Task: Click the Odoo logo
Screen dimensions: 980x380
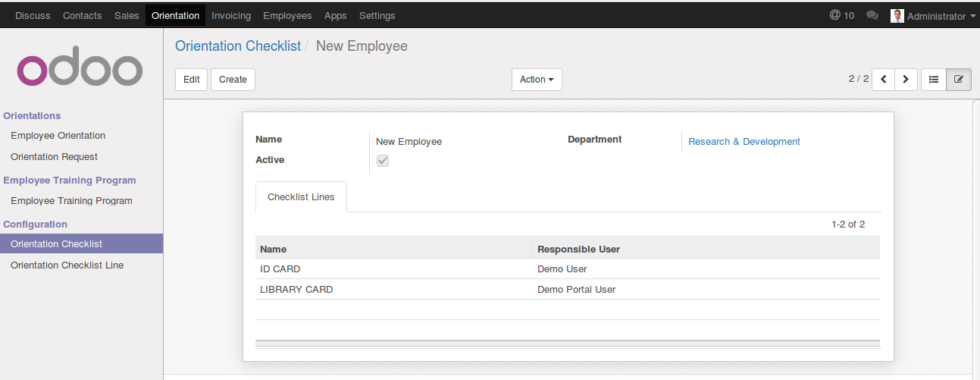Action: (x=80, y=70)
